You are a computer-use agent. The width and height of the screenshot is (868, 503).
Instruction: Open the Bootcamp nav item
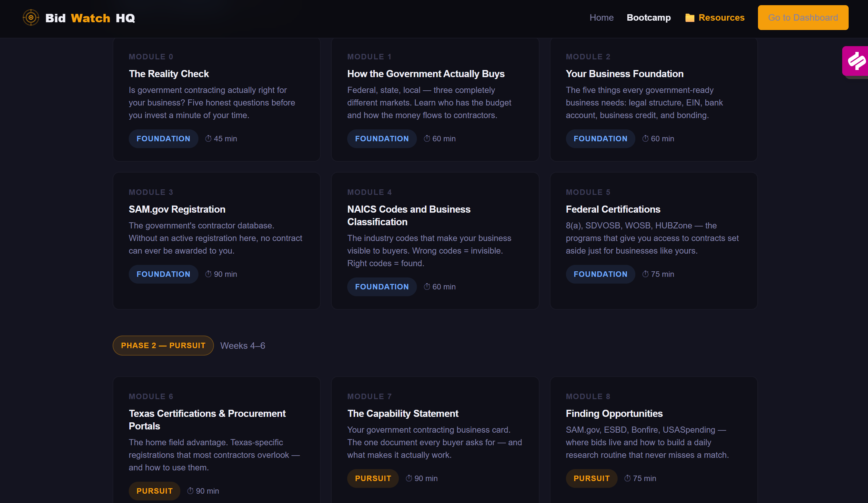tap(649, 17)
